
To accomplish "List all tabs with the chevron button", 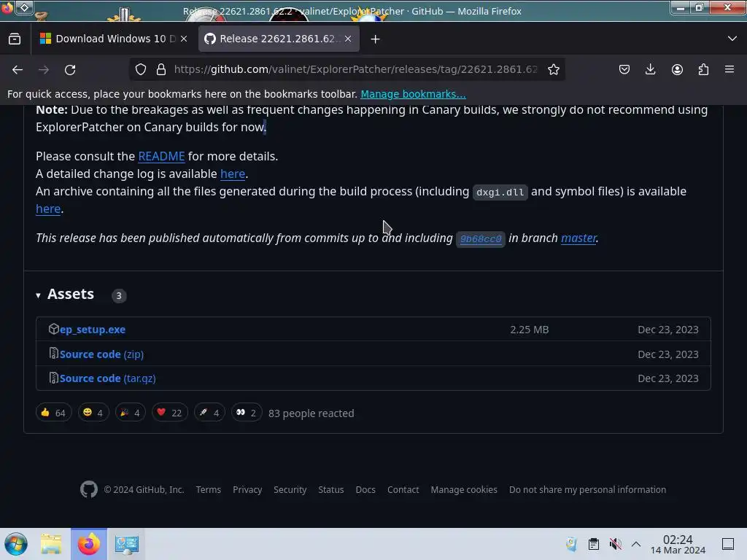I will 732,39.
